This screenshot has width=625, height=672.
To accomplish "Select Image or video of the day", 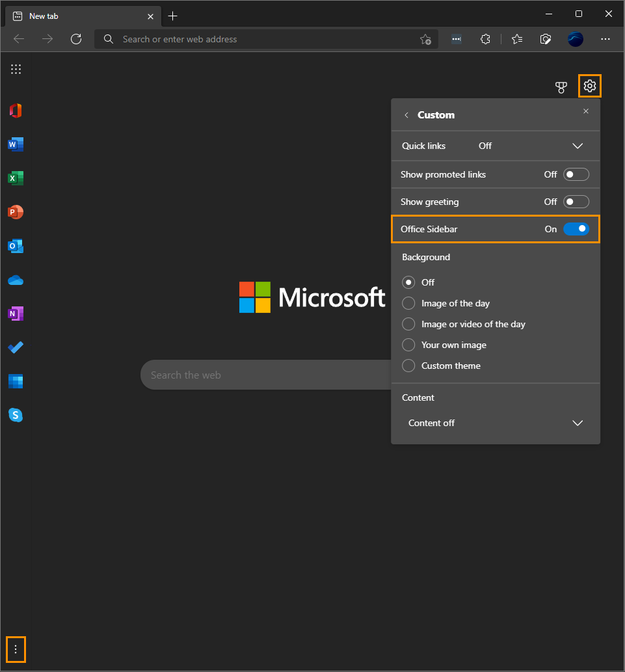I will (408, 324).
